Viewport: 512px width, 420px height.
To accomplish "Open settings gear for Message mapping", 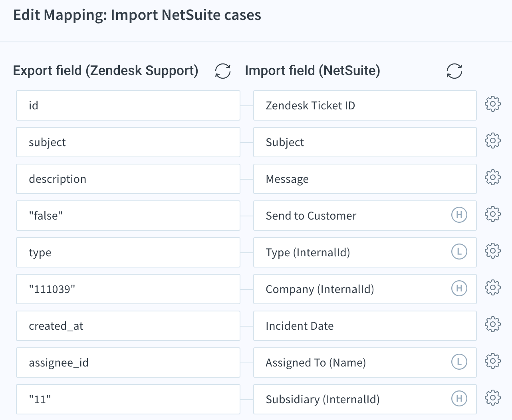I will 493,177.
